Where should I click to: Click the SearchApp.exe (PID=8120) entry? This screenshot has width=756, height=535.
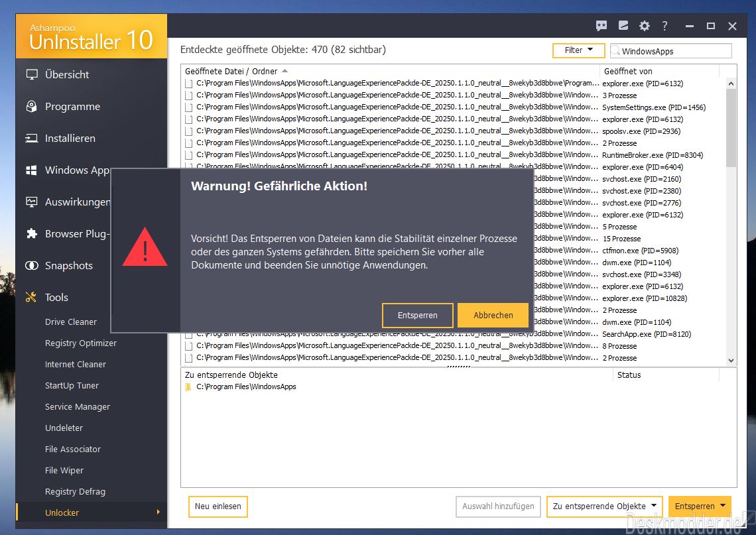tap(647, 334)
